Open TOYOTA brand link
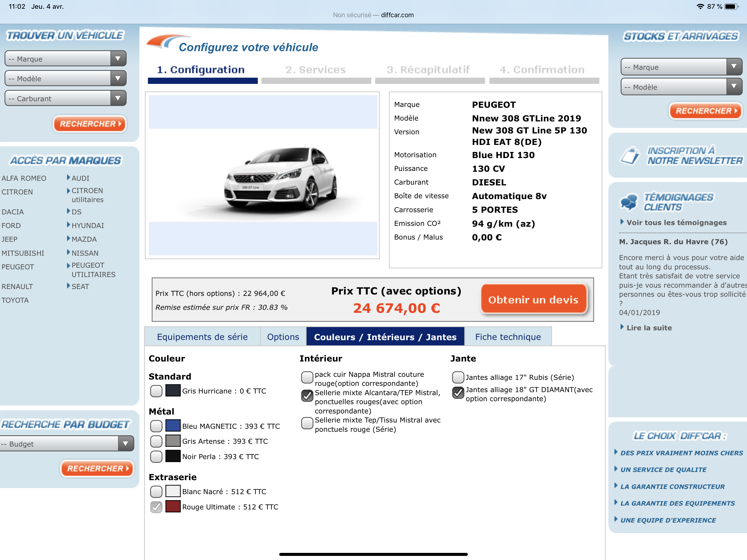 pos(15,300)
